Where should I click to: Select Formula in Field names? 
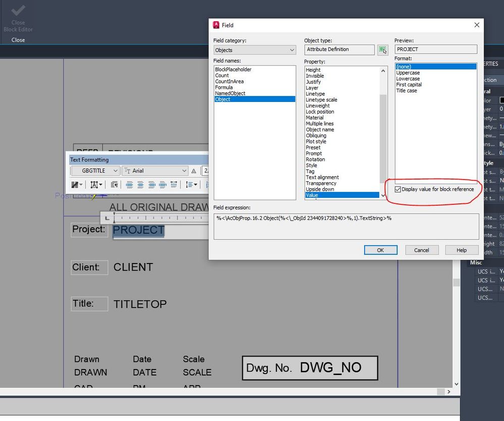tap(223, 87)
